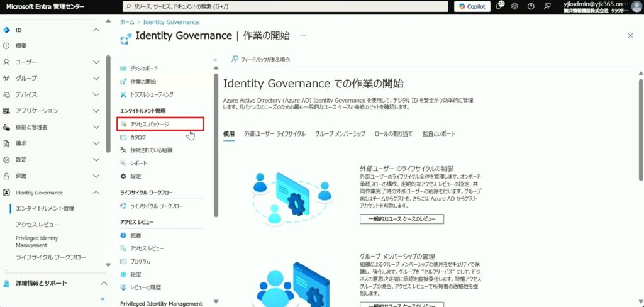Expand the 請求 section chevron
The width and height of the screenshot is (644, 307).
tap(96, 143)
